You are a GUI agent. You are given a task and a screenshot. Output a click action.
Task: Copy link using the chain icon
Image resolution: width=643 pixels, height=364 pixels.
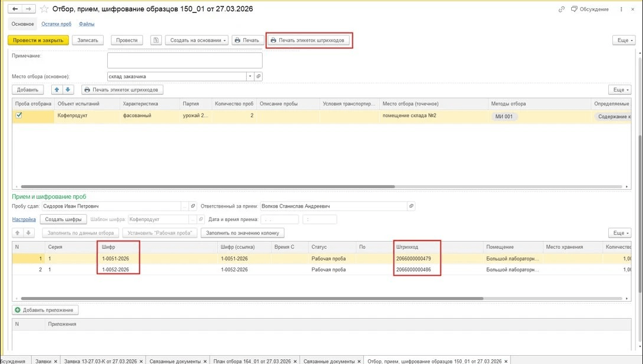tap(561, 9)
